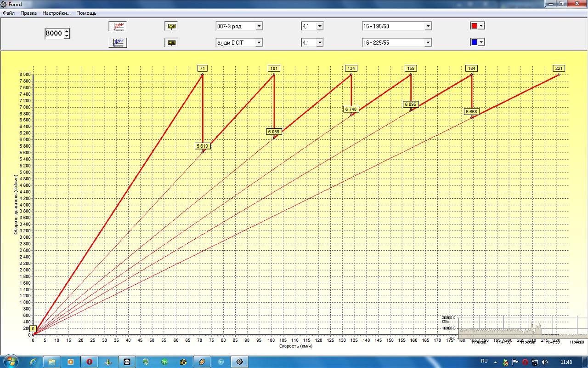The width and height of the screenshot is (588, 368).
Task: Click the 101 km/h shift point label
Action: pos(274,69)
